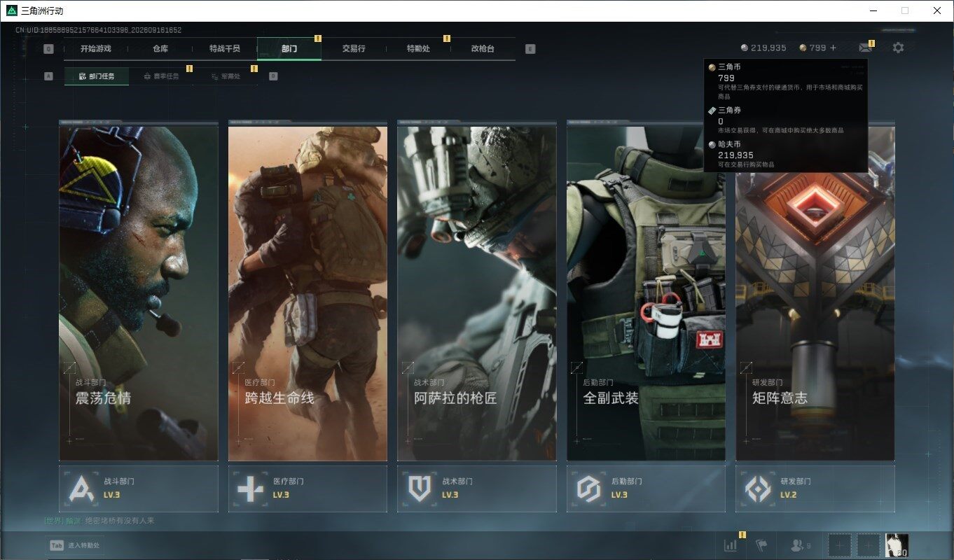Open the statistics bar chart icon
Image resolution: width=954 pixels, height=560 pixels.
pyautogui.click(x=731, y=545)
